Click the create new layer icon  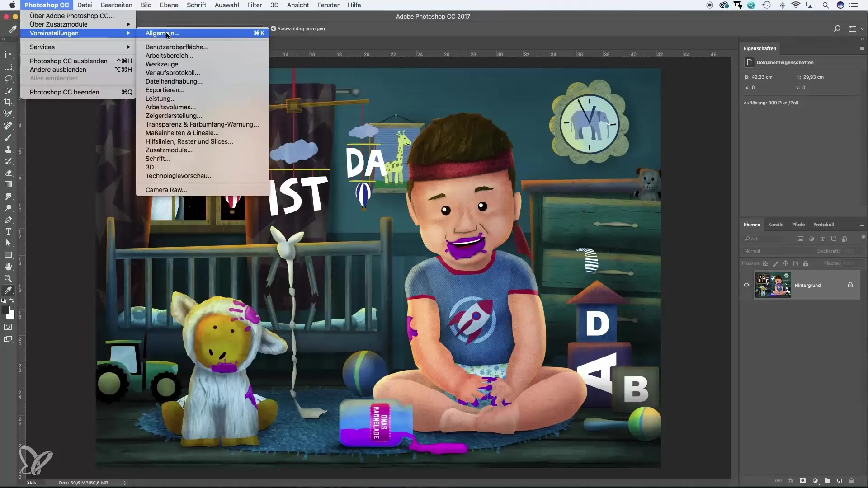point(839,481)
